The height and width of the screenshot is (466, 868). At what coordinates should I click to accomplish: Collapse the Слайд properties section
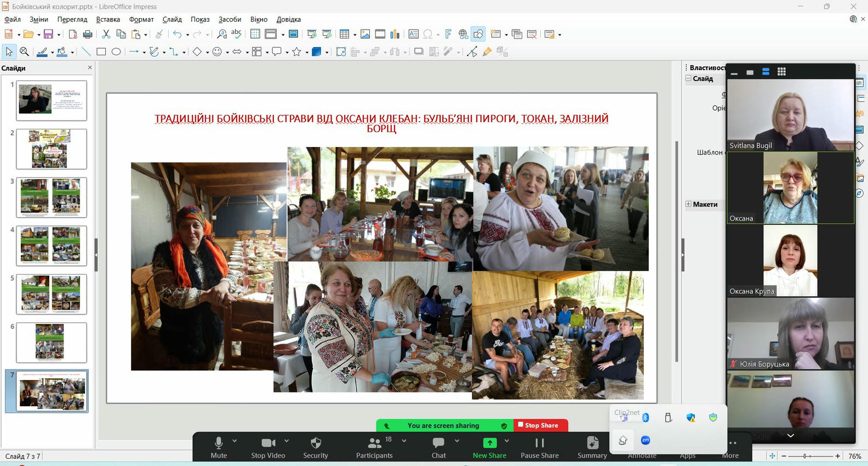coord(688,78)
